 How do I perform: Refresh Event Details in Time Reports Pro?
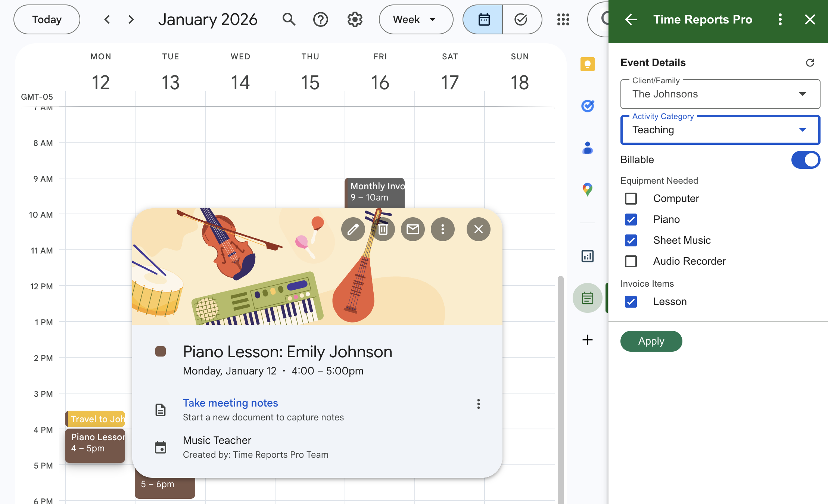[810, 63]
